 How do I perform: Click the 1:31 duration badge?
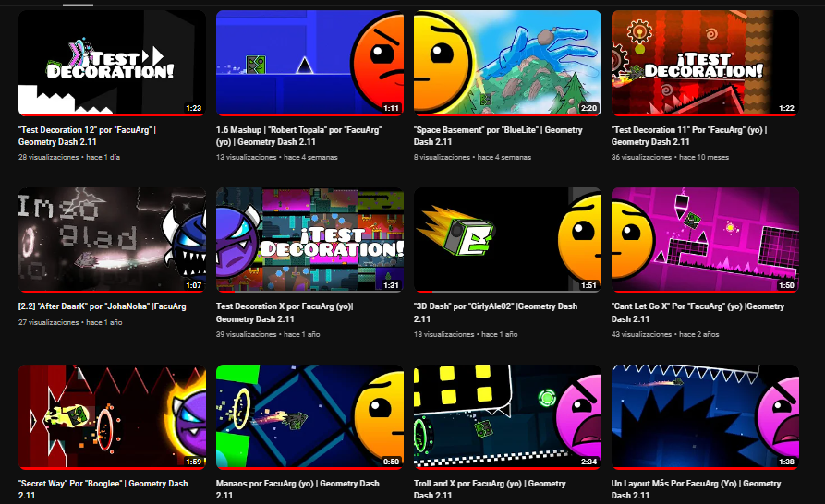[391, 285]
